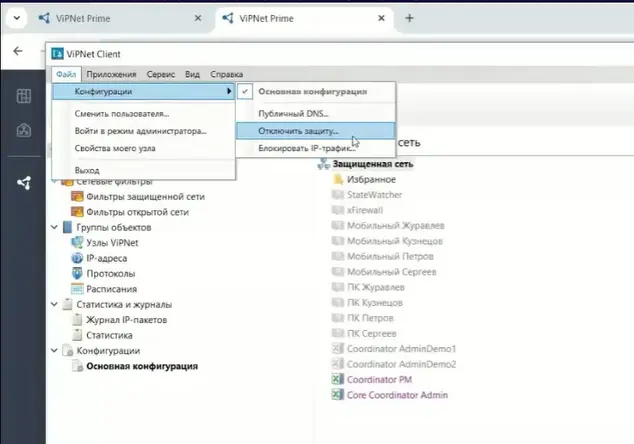Click the Узлы ViPNet icon
Image resolution: width=634 pixels, height=444 pixels.
(77, 243)
